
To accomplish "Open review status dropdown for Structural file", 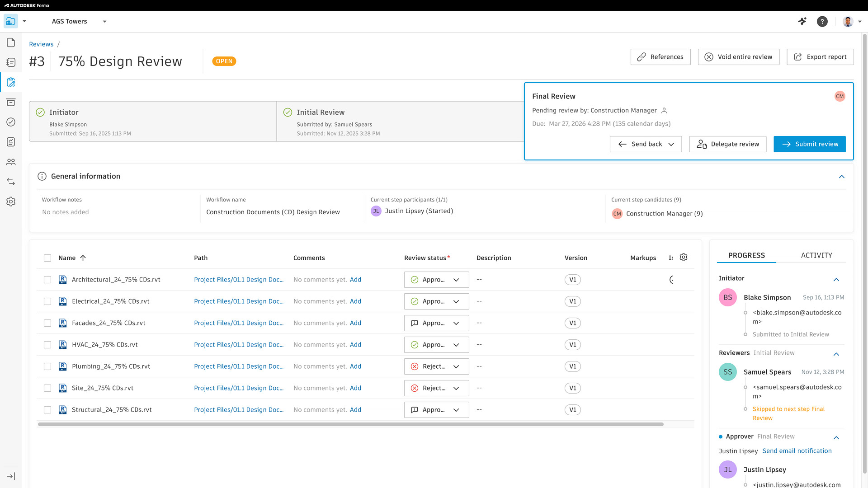I will coord(436,410).
